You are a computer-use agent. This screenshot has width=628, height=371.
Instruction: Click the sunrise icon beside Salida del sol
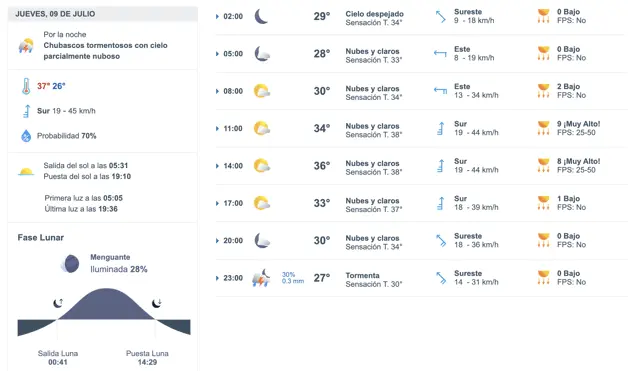tap(26, 172)
